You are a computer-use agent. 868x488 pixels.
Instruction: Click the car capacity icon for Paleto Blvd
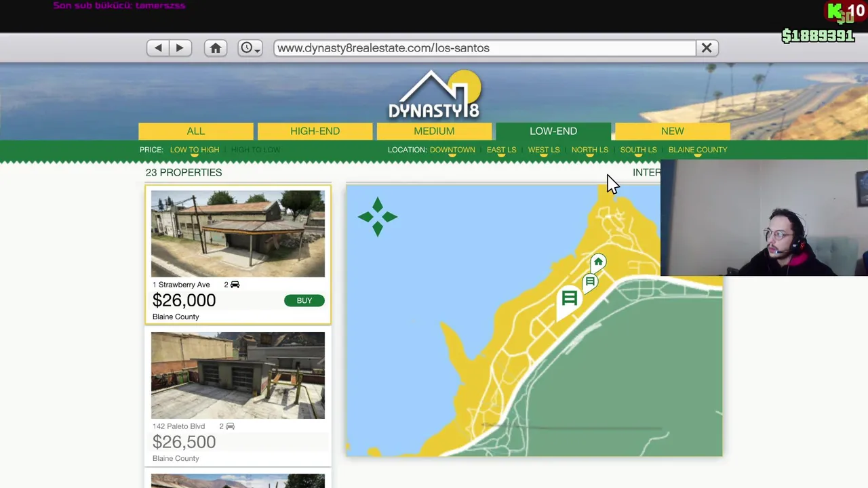coord(230,426)
